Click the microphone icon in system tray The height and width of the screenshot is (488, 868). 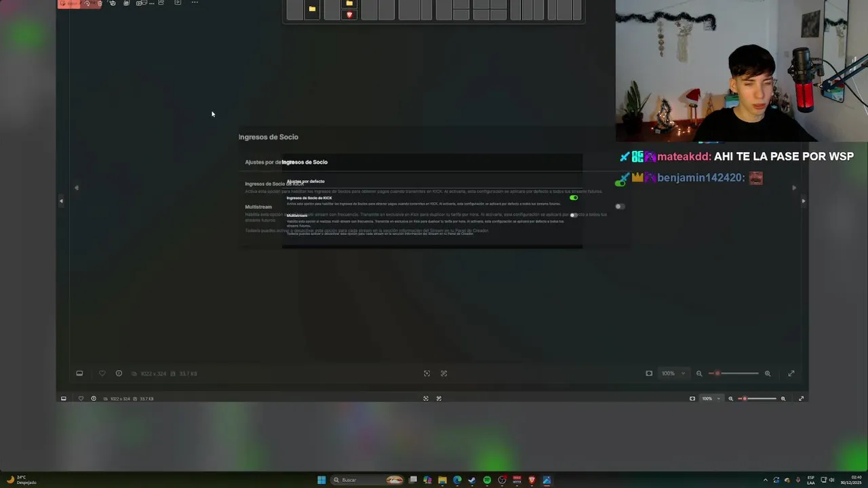[798, 480]
